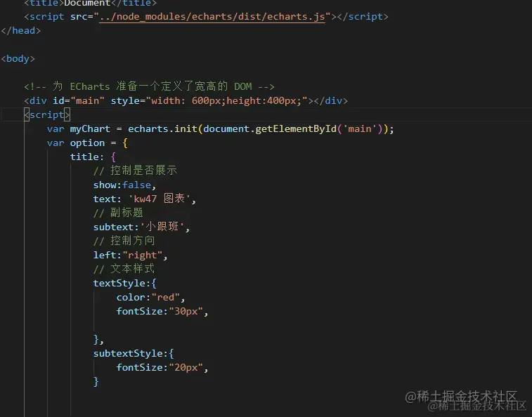Click the getElementById method call

[x=296, y=129]
